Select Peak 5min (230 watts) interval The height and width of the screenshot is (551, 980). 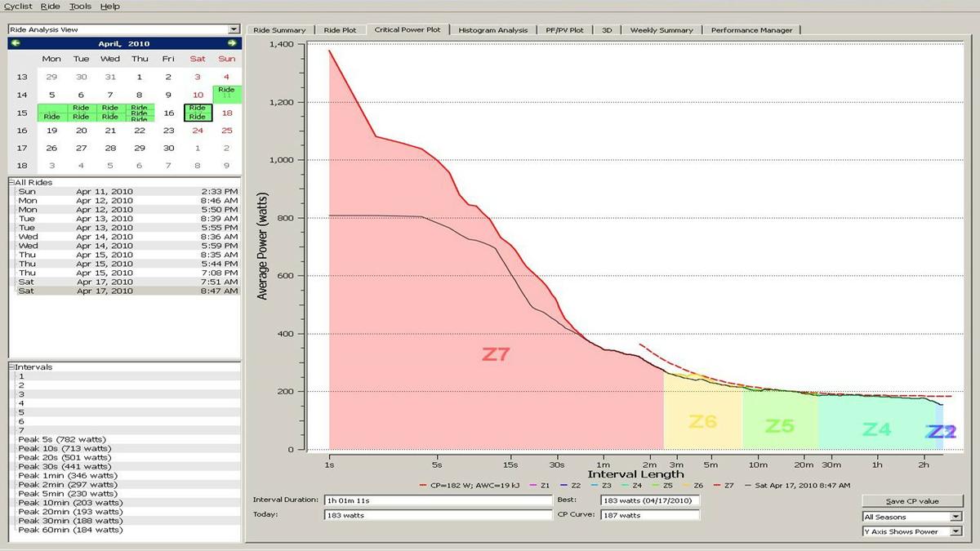tap(68, 494)
